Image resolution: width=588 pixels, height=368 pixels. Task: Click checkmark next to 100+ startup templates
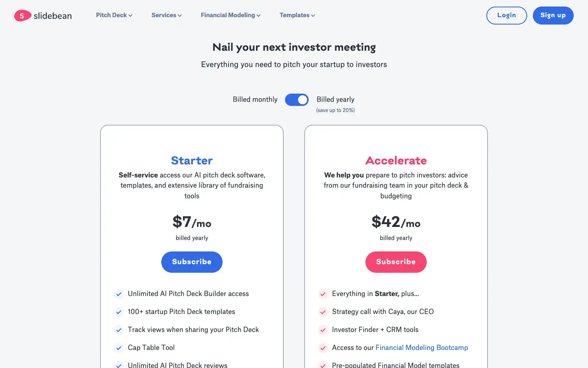pyautogui.click(x=119, y=312)
